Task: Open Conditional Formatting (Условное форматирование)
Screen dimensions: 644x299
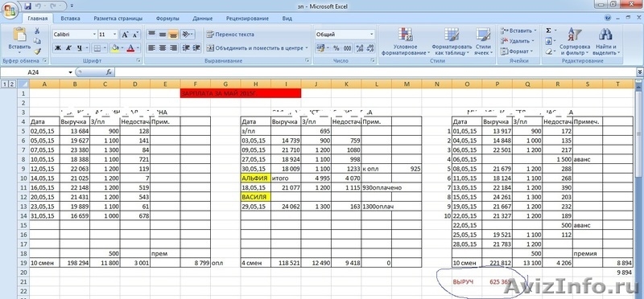Action: pos(405,42)
